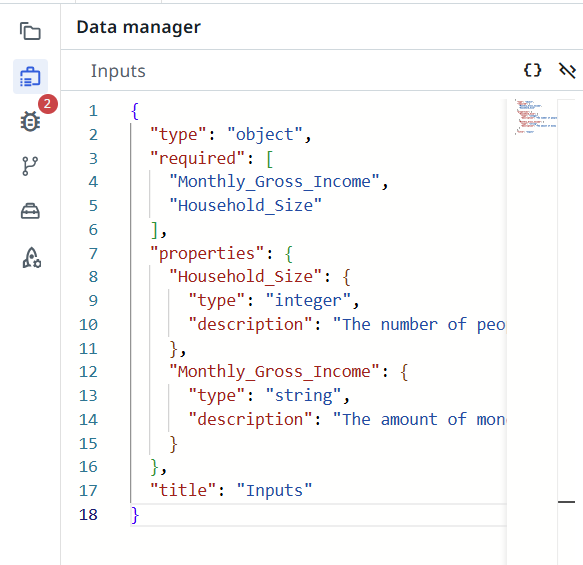
Task: Open the Explorer files icon in sidebar
Action: (x=30, y=31)
